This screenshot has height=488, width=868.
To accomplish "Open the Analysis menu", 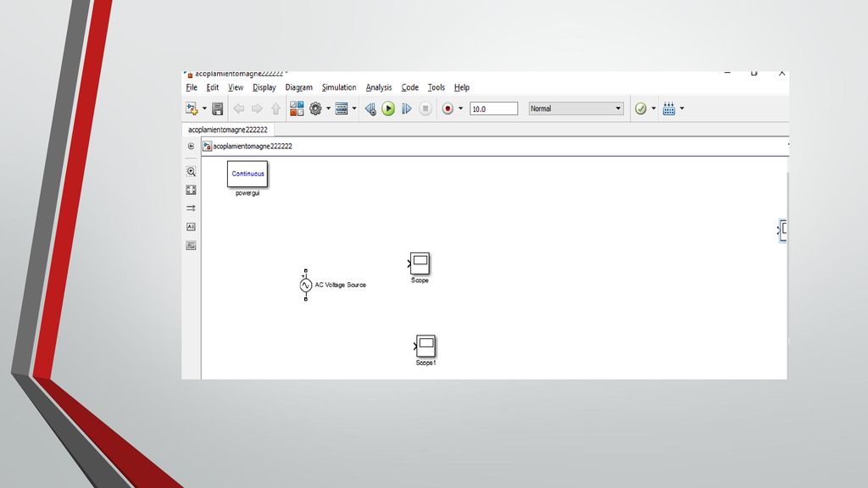I will (x=379, y=87).
